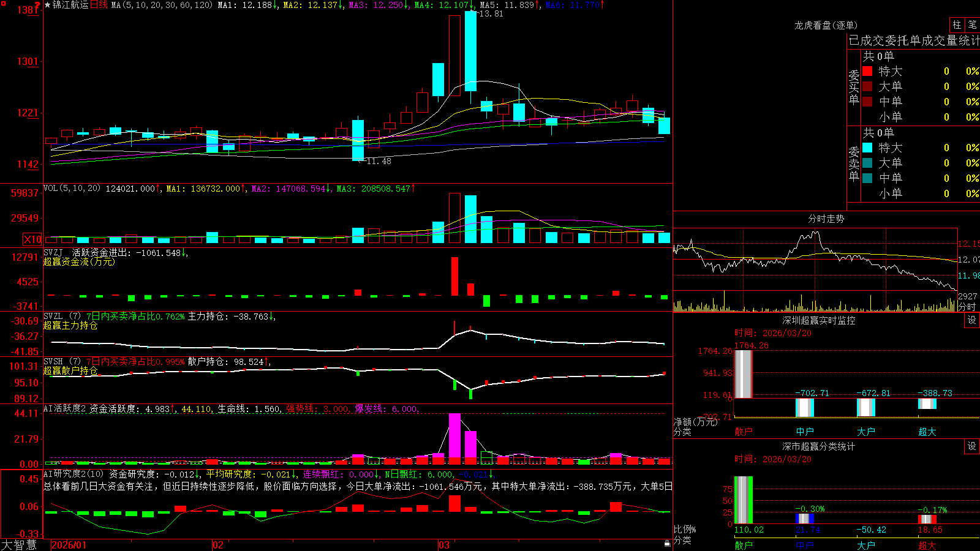
Task: Select the AI活跃度2 indicator label
Action: tap(65, 409)
